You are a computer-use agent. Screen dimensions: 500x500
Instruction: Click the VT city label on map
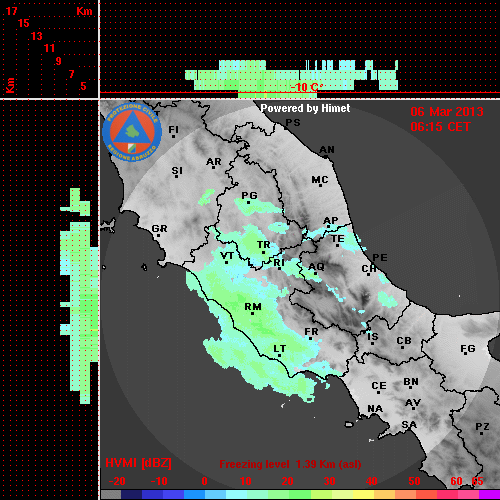click(227, 256)
